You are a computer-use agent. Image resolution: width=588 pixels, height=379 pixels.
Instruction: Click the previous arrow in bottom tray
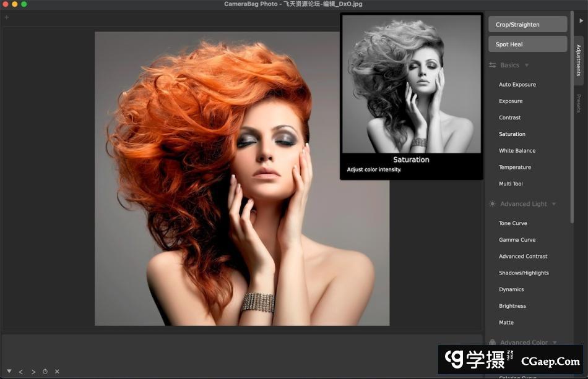(21, 372)
